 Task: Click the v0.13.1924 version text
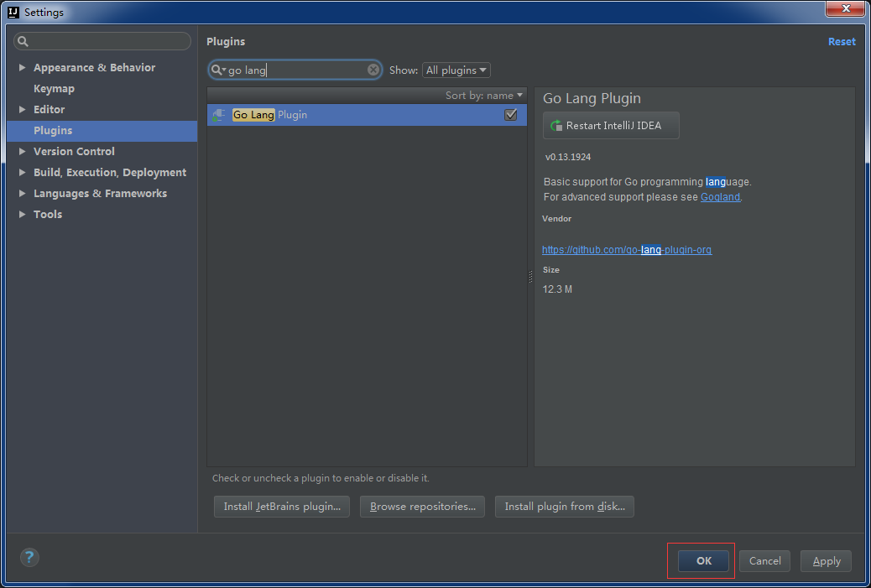click(568, 157)
